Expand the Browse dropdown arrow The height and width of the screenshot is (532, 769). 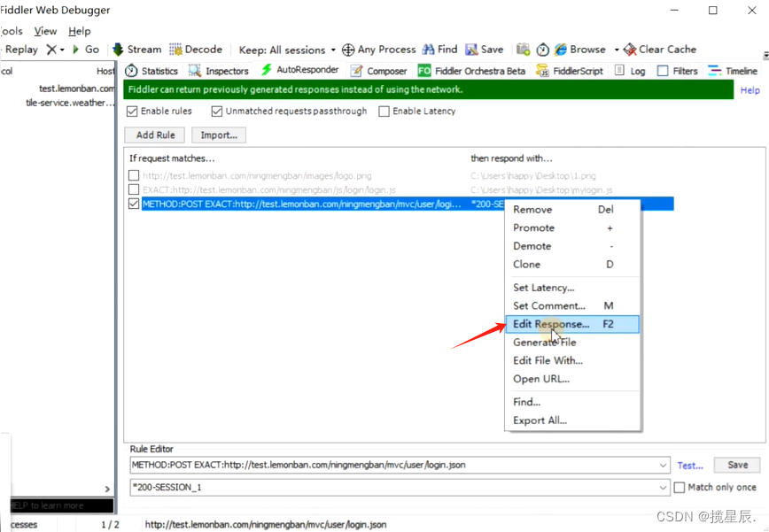coord(617,50)
